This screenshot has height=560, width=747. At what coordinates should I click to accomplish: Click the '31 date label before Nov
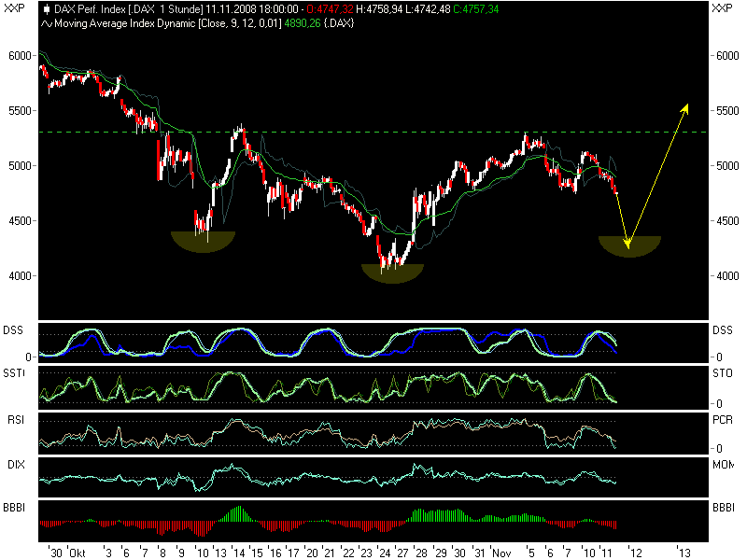coord(479,553)
